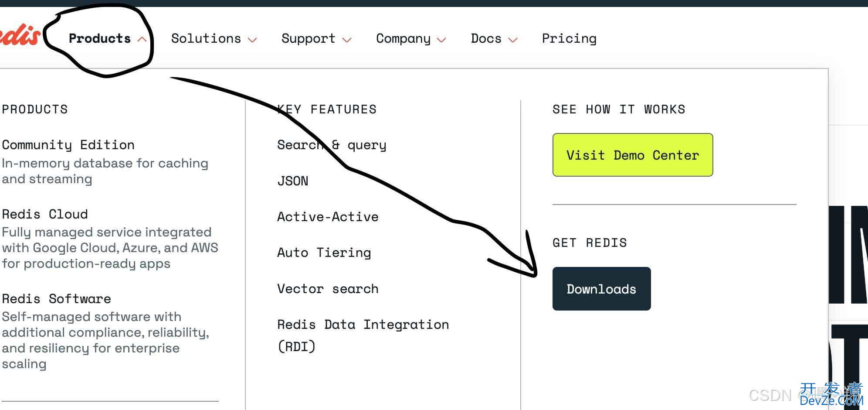The width and height of the screenshot is (868, 410).
Task: Go to the Pricing page
Action: [569, 39]
